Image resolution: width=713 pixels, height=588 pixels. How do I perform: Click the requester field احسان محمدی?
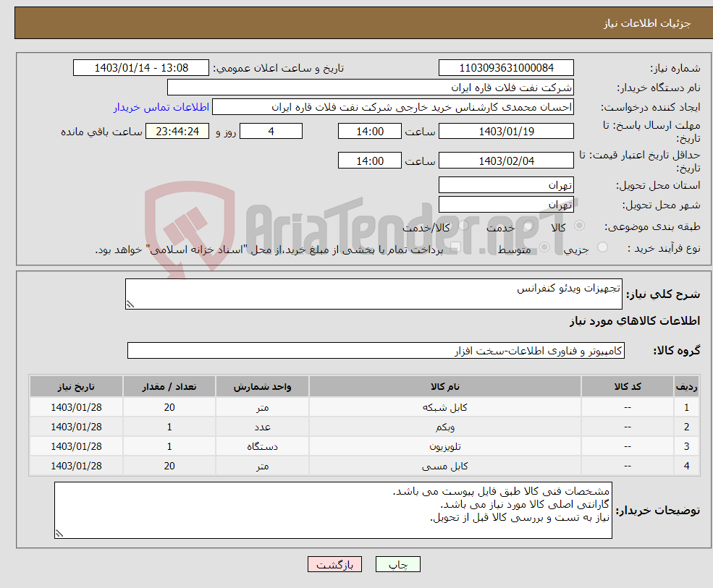pos(393,107)
